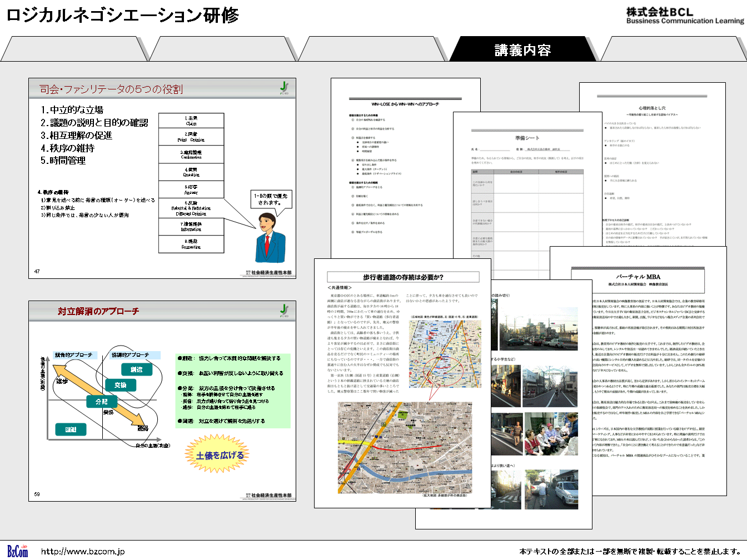Select the 5 応答 Answer box
This screenshot has width=747, height=560.
[x=191, y=189]
